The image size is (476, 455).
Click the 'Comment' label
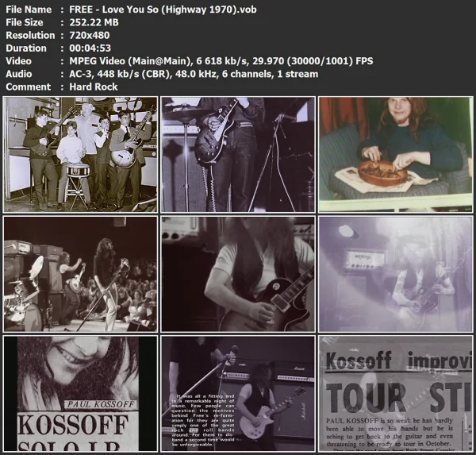tap(29, 87)
